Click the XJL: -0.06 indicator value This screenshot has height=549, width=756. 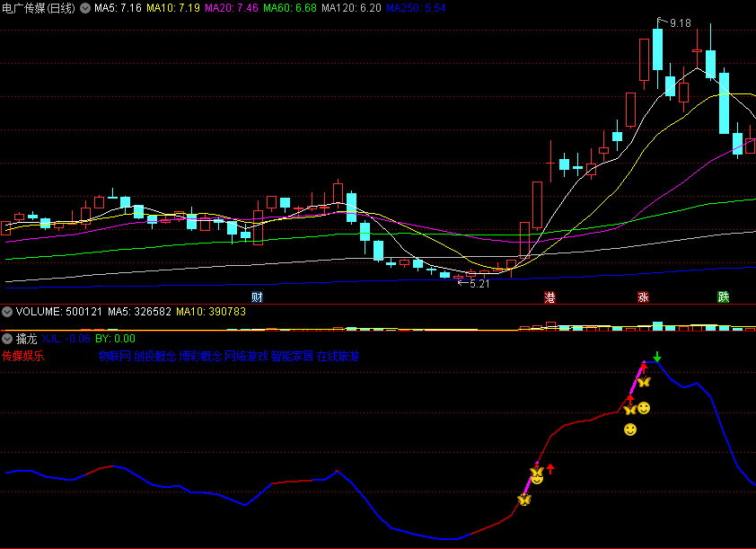pos(66,339)
